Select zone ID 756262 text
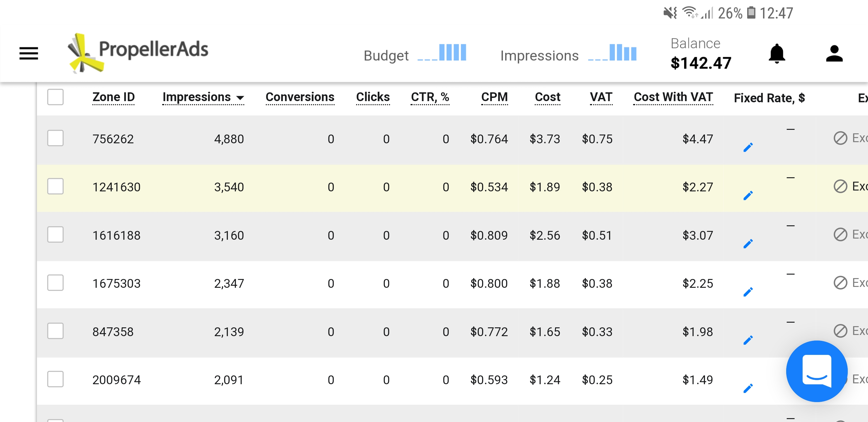 tap(113, 139)
